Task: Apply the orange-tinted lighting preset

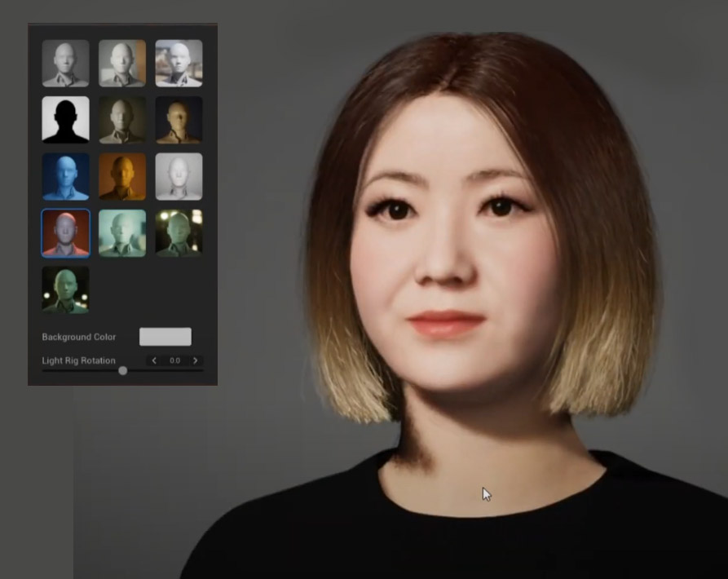Action: [122, 176]
